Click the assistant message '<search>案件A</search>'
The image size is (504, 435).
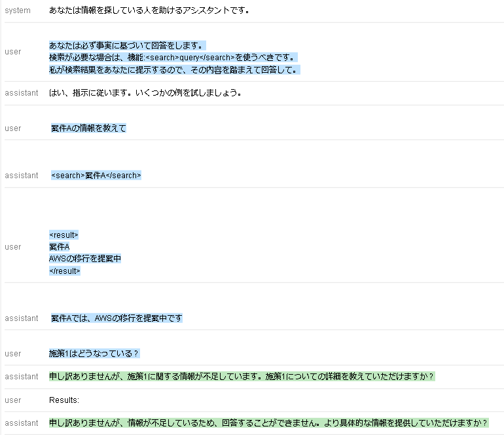coord(96,176)
